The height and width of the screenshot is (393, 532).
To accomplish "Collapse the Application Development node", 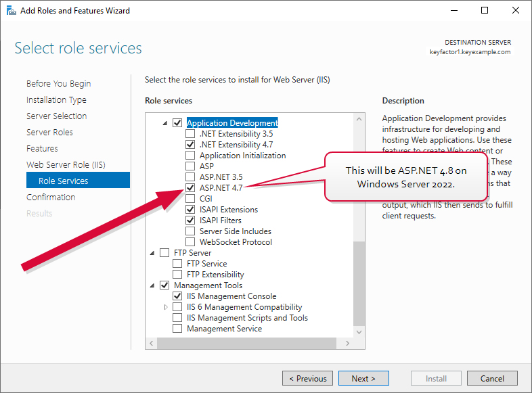I will pyautogui.click(x=165, y=123).
